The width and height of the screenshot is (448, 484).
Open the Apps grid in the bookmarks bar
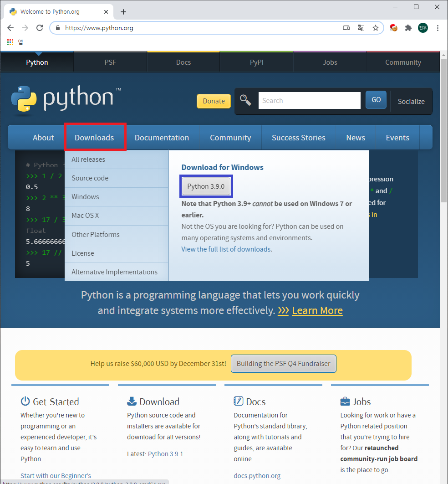pyautogui.click(x=10, y=42)
